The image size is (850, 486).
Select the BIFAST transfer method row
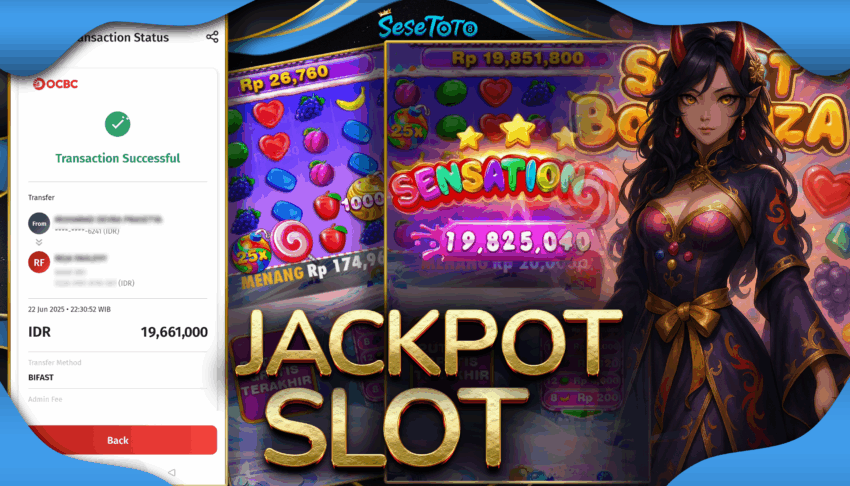pyautogui.click(x=118, y=370)
